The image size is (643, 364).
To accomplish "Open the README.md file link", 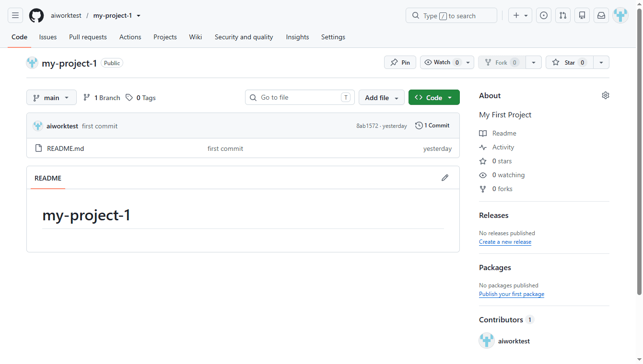I will [65, 148].
